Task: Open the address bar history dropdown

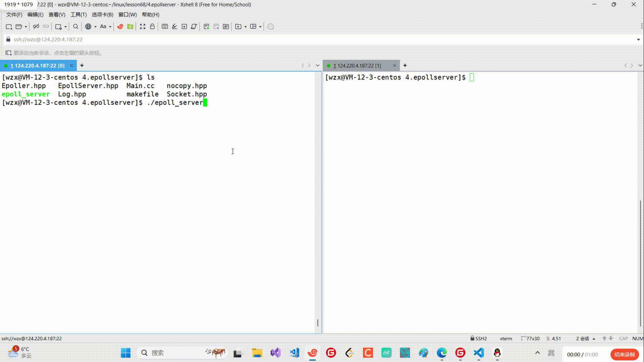Action: (x=638, y=40)
